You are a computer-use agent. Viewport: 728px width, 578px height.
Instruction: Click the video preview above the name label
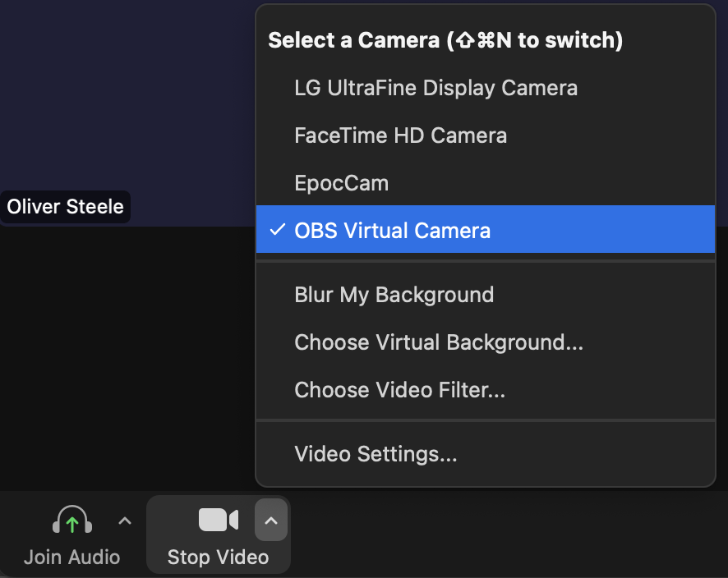tap(123, 99)
